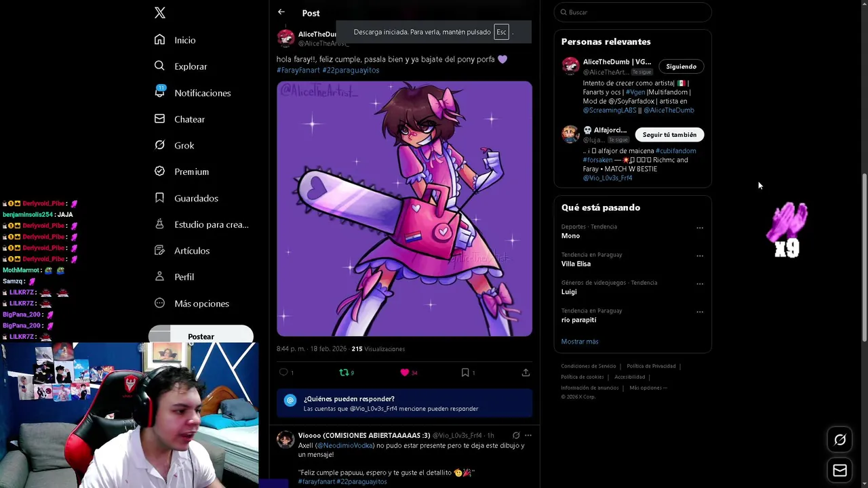Click the X logo icon
The width and height of the screenshot is (868, 488).
point(160,13)
